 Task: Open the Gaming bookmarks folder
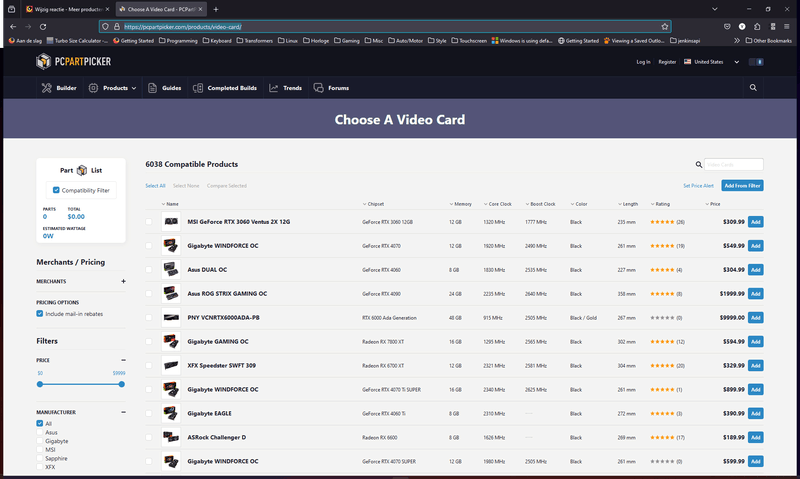click(x=347, y=41)
